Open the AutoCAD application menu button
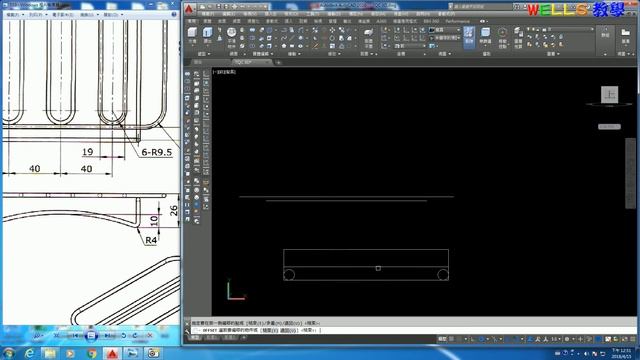The height and width of the screenshot is (360, 640). coord(189,9)
